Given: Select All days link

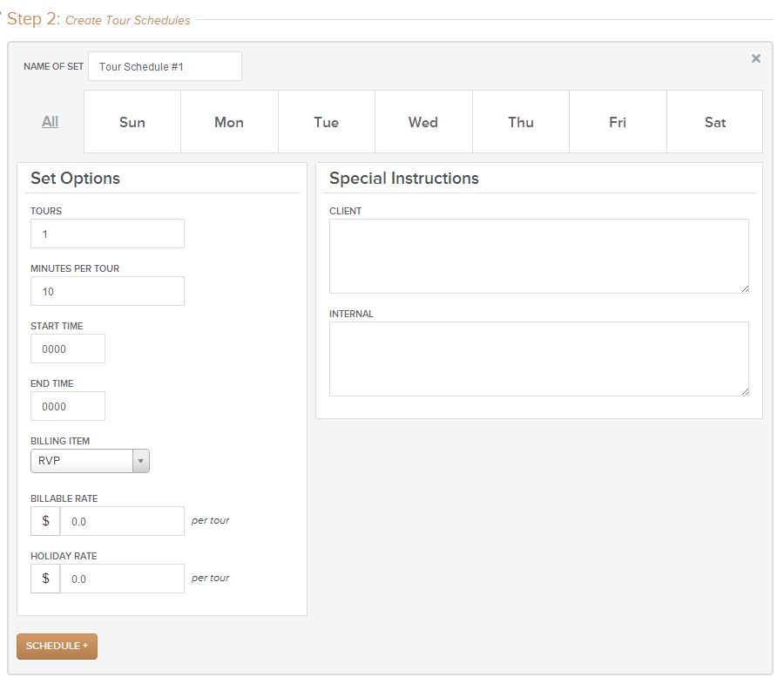Looking at the screenshot, I should (x=50, y=122).
